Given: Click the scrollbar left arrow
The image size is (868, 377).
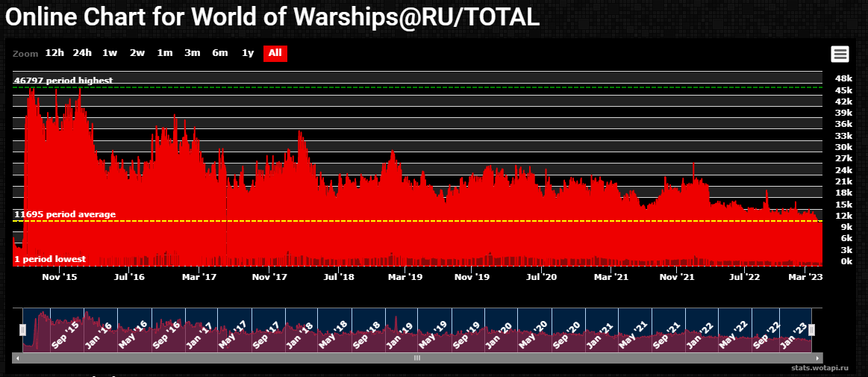Looking at the screenshot, I should (x=18, y=358).
